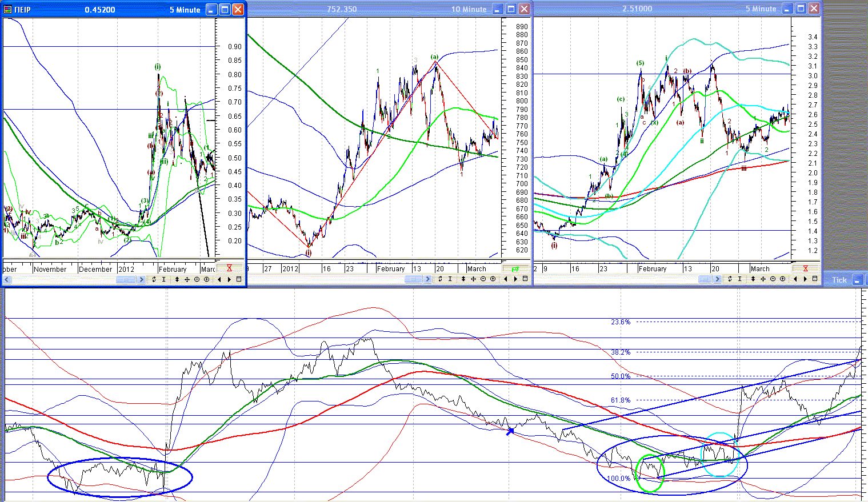Click the Tick window title label
This screenshot has height=502, width=868.
(x=839, y=280)
